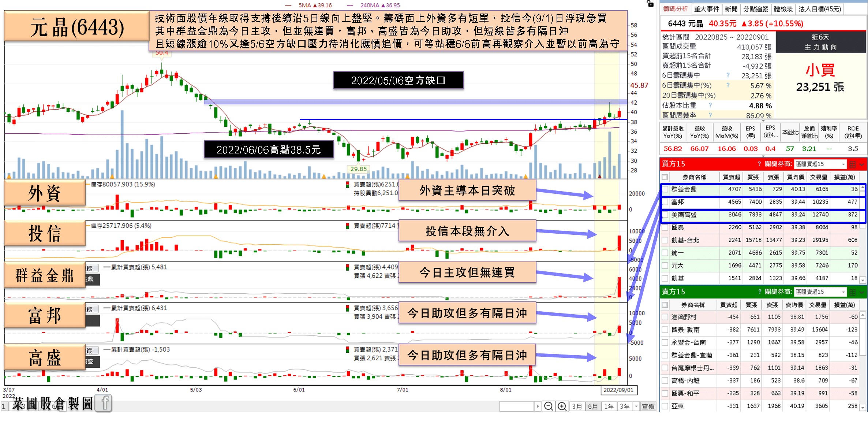
Task: Click the empty search input field at chart bottom
Action: click(x=517, y=406)
